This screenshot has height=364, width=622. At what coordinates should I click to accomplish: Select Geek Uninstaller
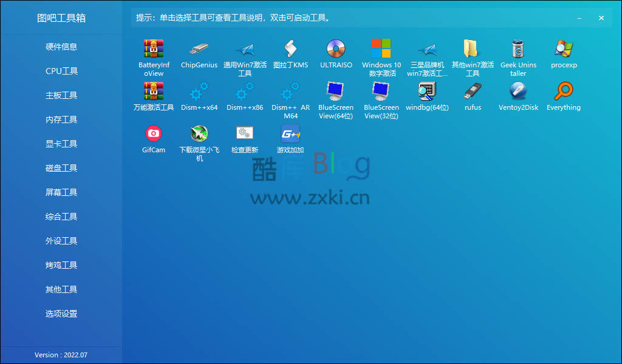coord(518,55)
